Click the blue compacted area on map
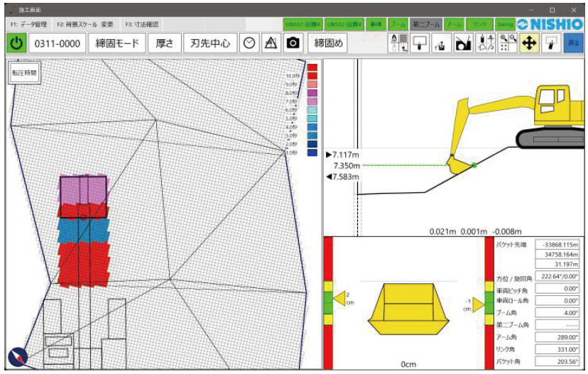This screenshot has height=374, width=588. [x=83, y=231]
